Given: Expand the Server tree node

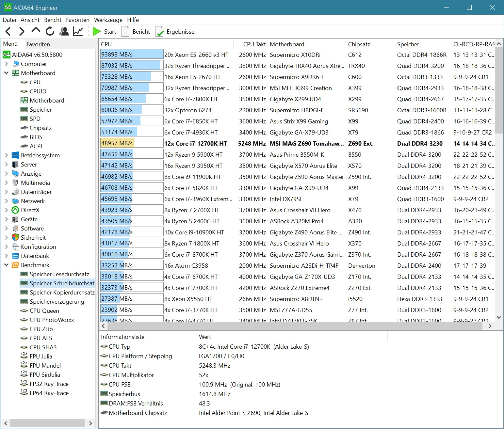Looking at the screenshot, I should coord(6,164).
